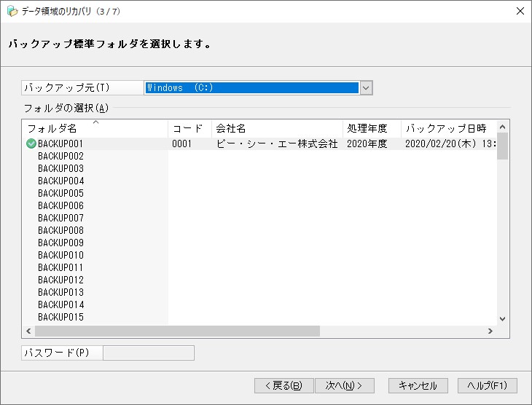This screenshot has height=405, width=532.
Task: Focus the パスワード input field
Action: pyautogui.click(x=149, y=353)
